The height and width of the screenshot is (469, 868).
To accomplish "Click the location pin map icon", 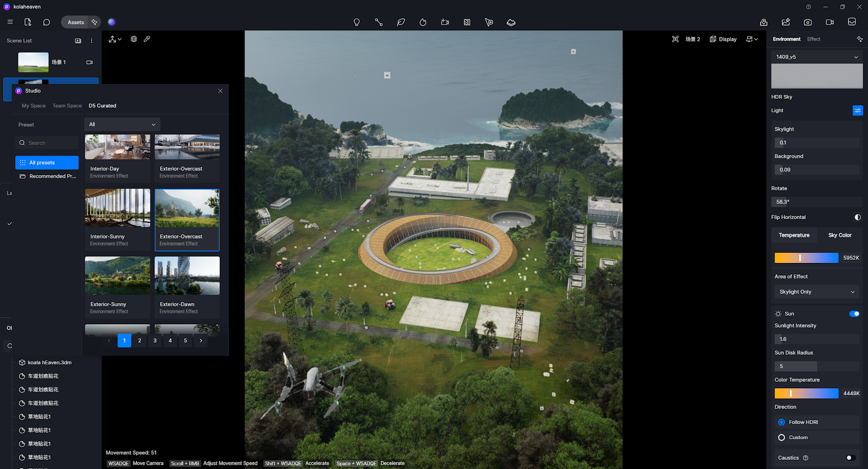I will [x=764, y=22].
